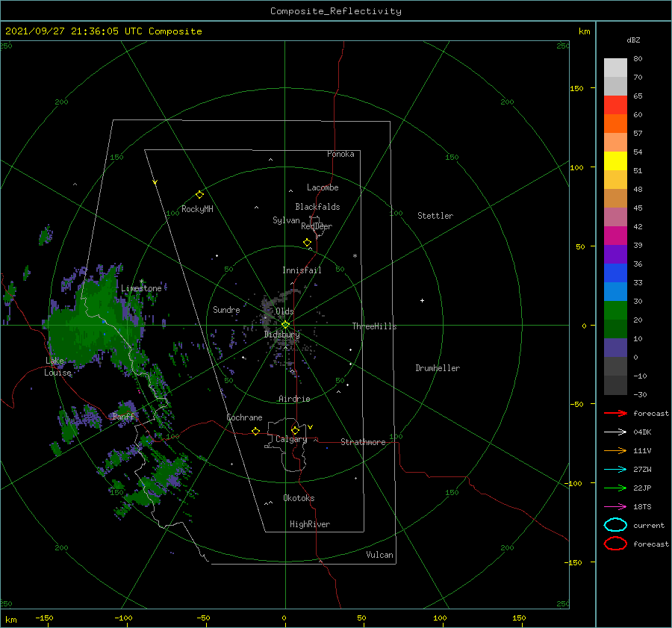Click the RockyMH label
The height and width of the screenshot is (628, 672).
point(197,209)
